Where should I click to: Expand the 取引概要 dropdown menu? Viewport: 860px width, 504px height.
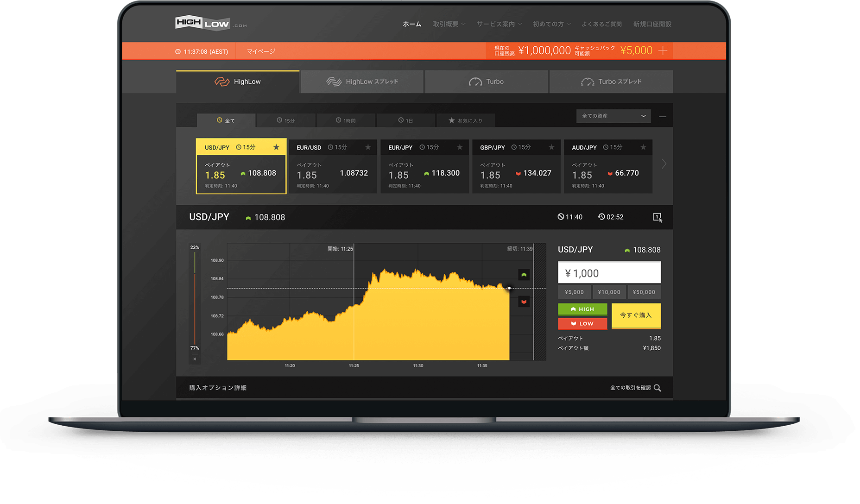coord(449,24)
